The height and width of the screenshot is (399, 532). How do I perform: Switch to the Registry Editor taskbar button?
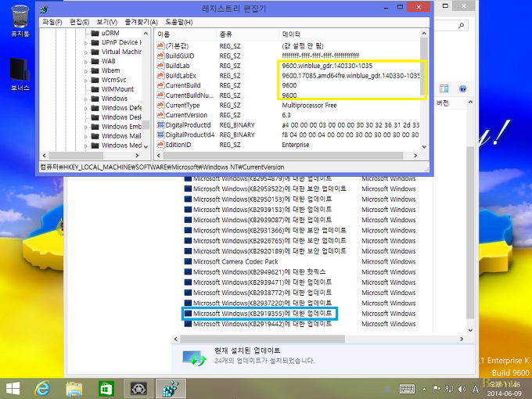171,389
